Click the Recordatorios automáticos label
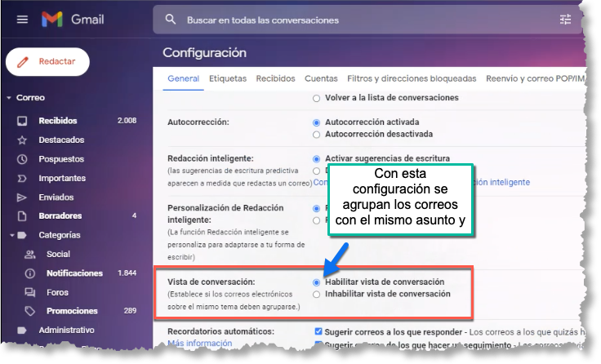The height and width of the screenshot is (364, 601). point(220,331)
